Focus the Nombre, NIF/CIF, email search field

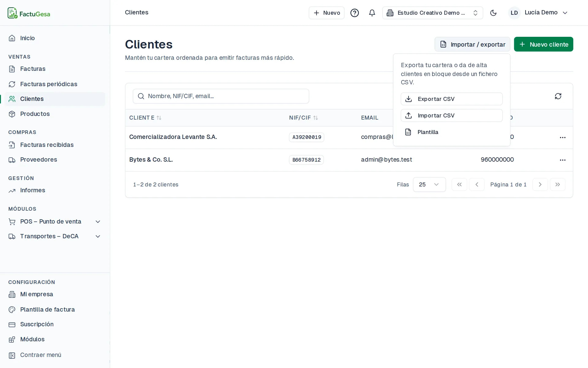click(221, 96)
